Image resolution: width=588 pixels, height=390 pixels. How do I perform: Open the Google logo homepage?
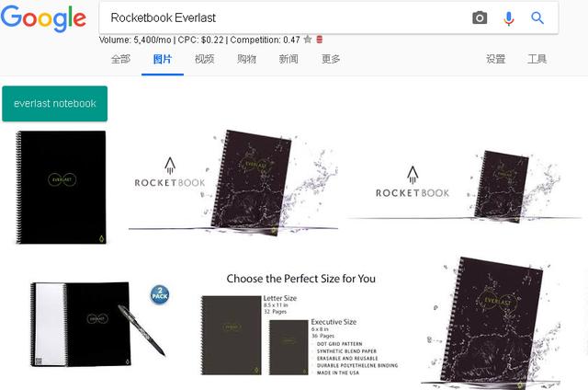(43, 18)
